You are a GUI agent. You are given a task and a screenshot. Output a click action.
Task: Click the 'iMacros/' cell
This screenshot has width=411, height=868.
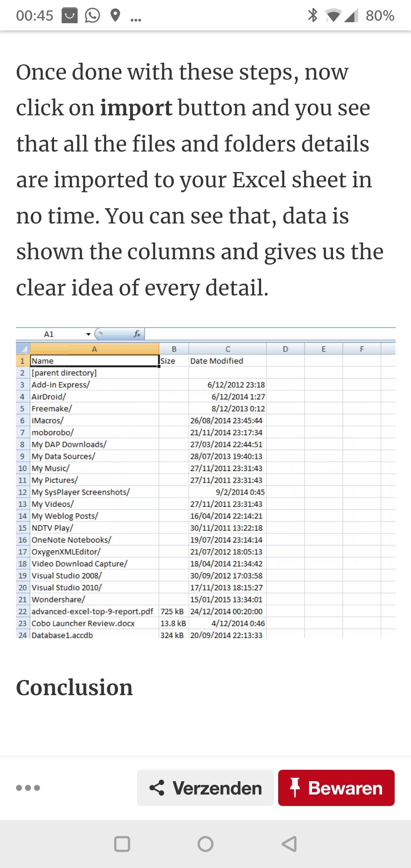pyautogui.click(x=94, y=420)
